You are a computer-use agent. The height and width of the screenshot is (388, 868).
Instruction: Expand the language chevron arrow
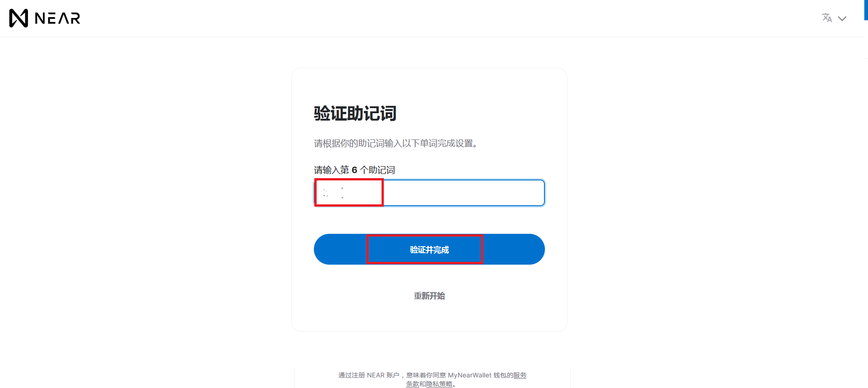(842, 19)
